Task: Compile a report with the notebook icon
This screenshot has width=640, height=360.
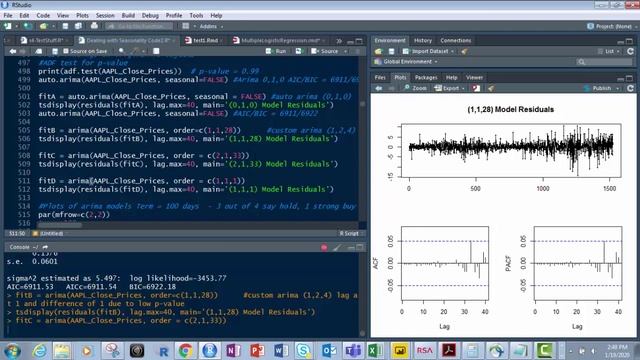Action: click(156, 51)
